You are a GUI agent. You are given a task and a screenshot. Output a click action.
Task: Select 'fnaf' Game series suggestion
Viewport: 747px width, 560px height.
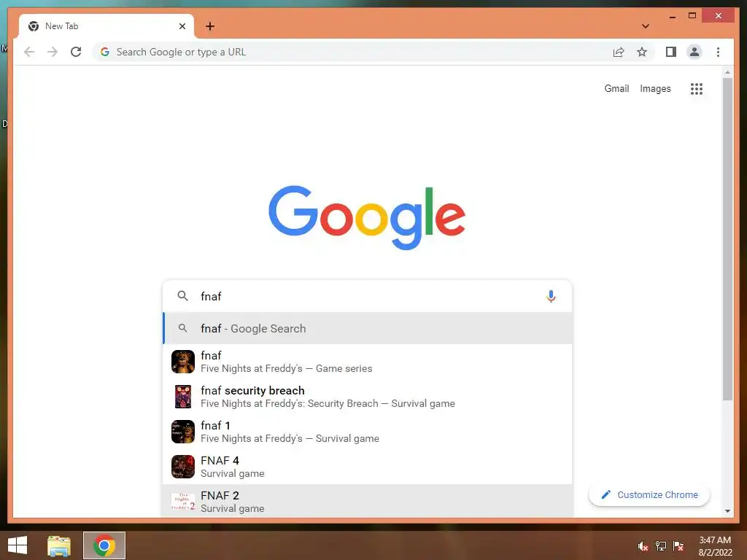(x=368, y=362)
